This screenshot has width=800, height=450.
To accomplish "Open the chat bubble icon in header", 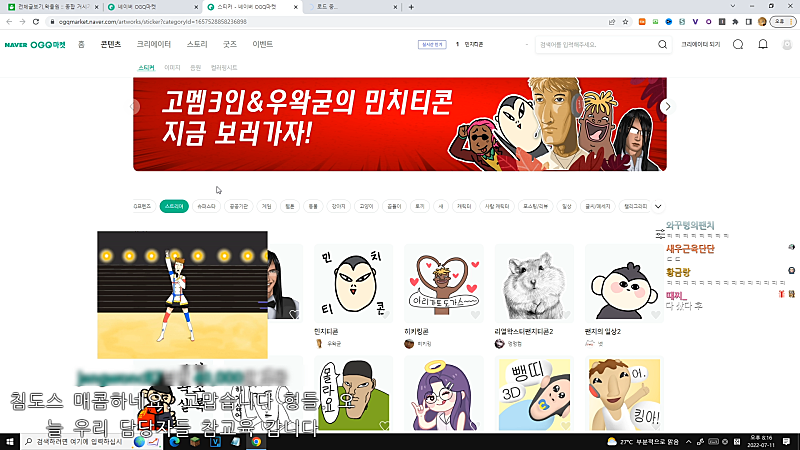I will [x=738, y=44].
